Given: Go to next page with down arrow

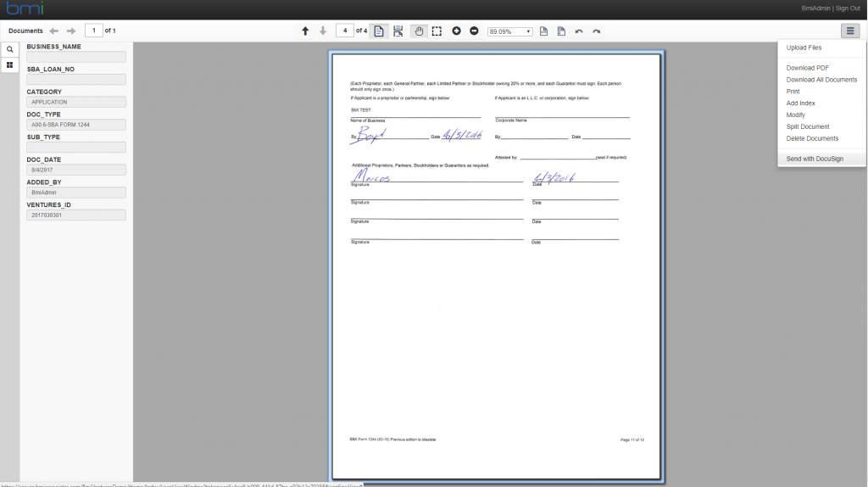Looking at the screenshot, I should pos(323,31).
